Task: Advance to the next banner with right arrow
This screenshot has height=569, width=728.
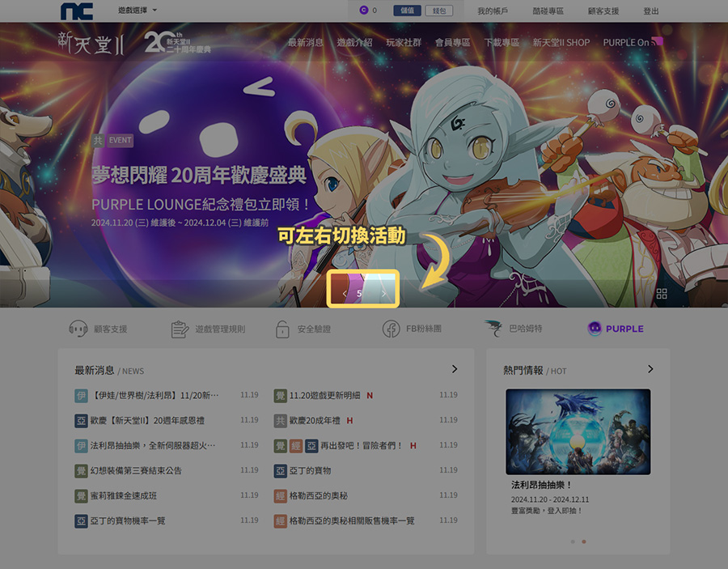Action: pos(383,294)
